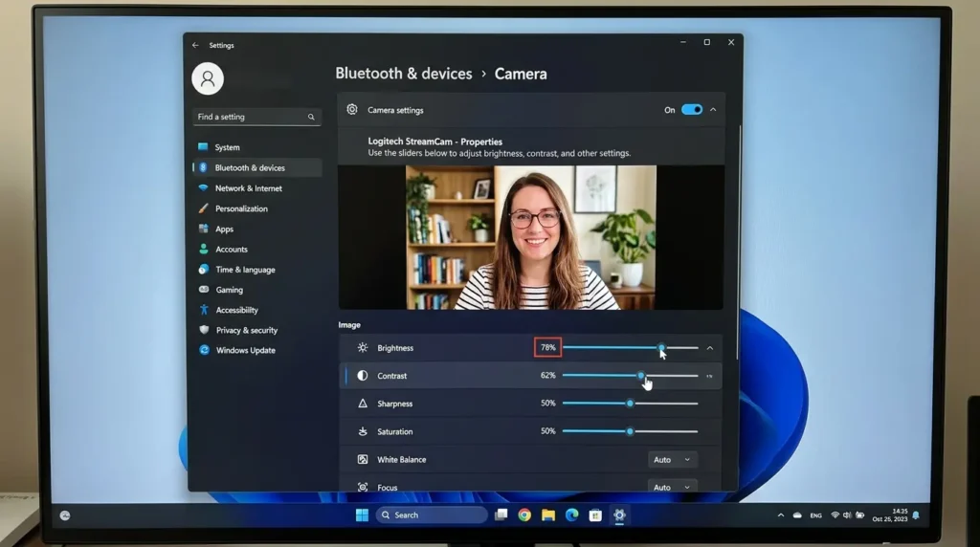Click the Contrast slider track

point(630,375)
